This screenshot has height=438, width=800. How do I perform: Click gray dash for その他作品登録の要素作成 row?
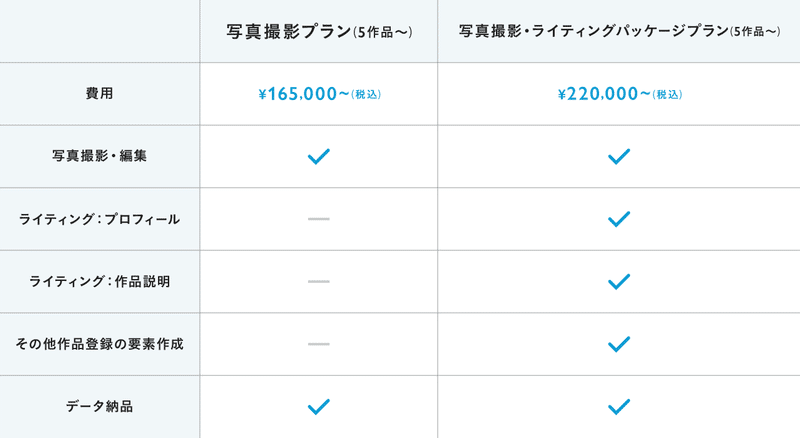[319, 344]
